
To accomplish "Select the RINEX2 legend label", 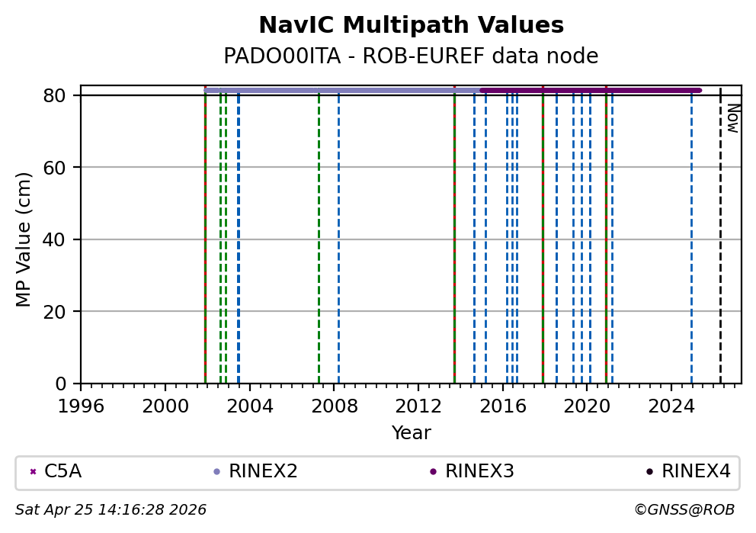I will click(x=263, y=472).
